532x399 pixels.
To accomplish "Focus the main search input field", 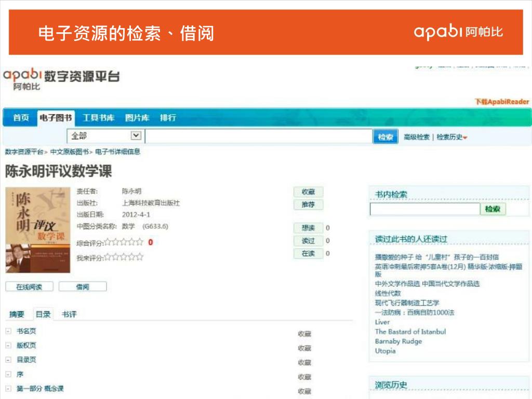I will [259, 136].
